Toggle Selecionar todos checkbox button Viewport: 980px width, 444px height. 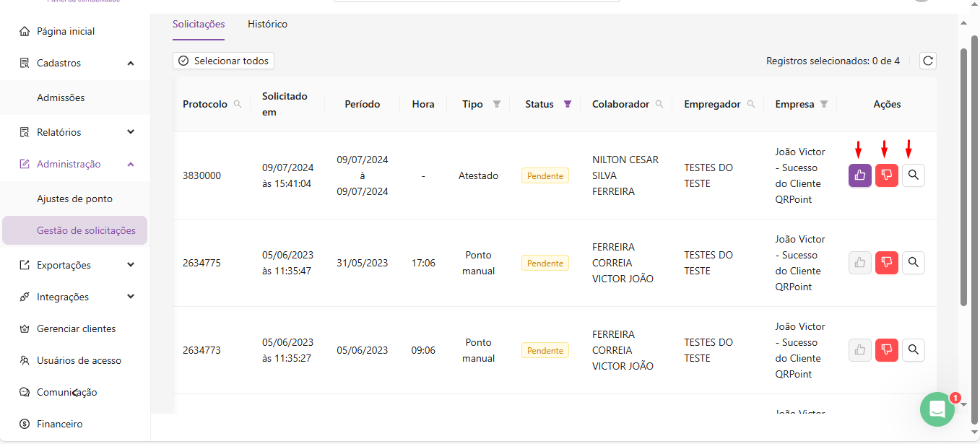point(223,61)
